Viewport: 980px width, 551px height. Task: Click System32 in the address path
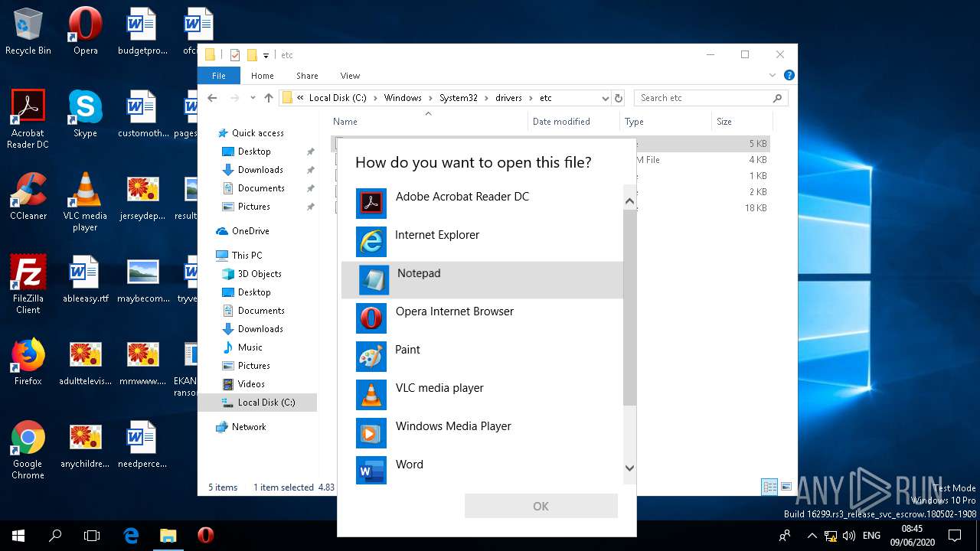click(459, 98)
